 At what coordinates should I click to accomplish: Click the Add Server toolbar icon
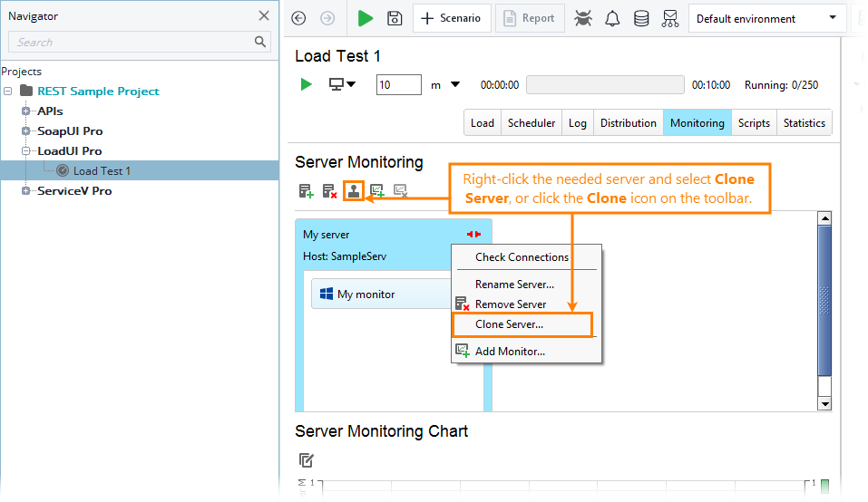pyautogui.click(x=307, y=191)
